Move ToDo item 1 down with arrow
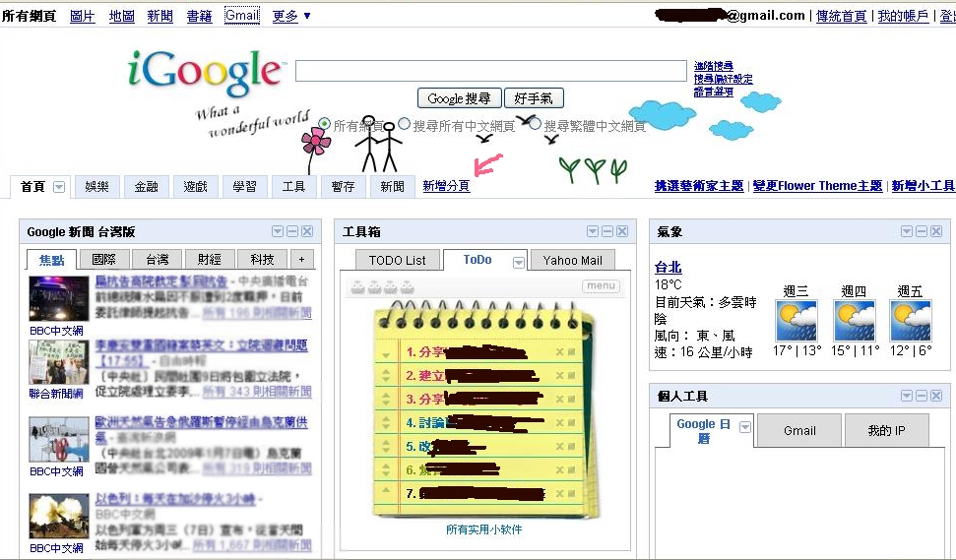The height and width of the screenshot is (560, 956). point(386,354)
